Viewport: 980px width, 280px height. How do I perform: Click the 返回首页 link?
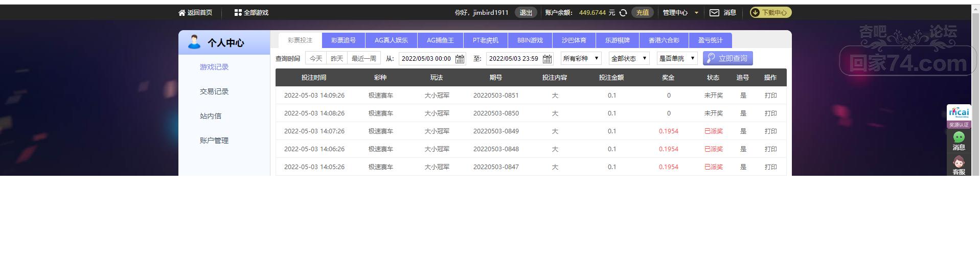pyautogui.click(x=199, y=13)
